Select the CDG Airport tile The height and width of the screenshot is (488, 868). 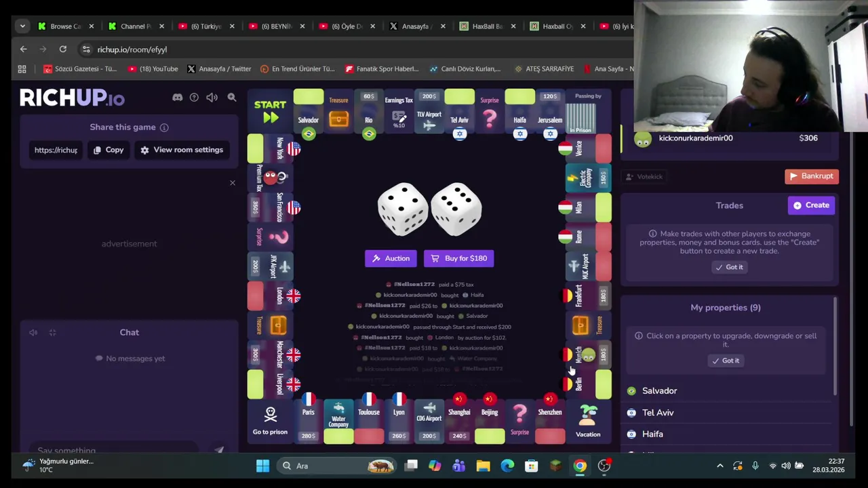click(x=429, y=422)
